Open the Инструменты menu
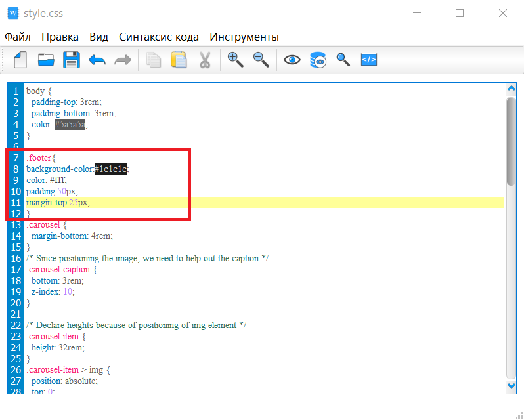This screenshot has height=420, width=524. point(244,37)
